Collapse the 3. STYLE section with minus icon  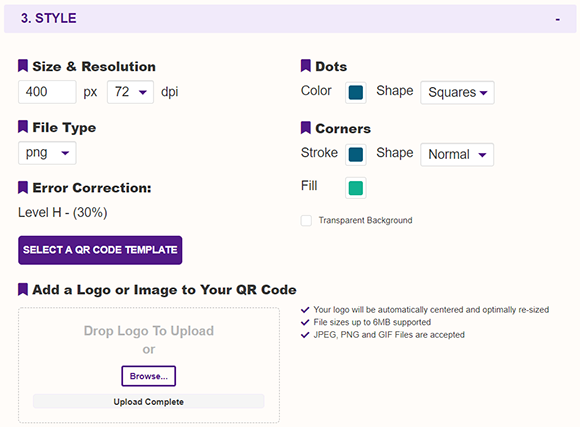(557, 19)
